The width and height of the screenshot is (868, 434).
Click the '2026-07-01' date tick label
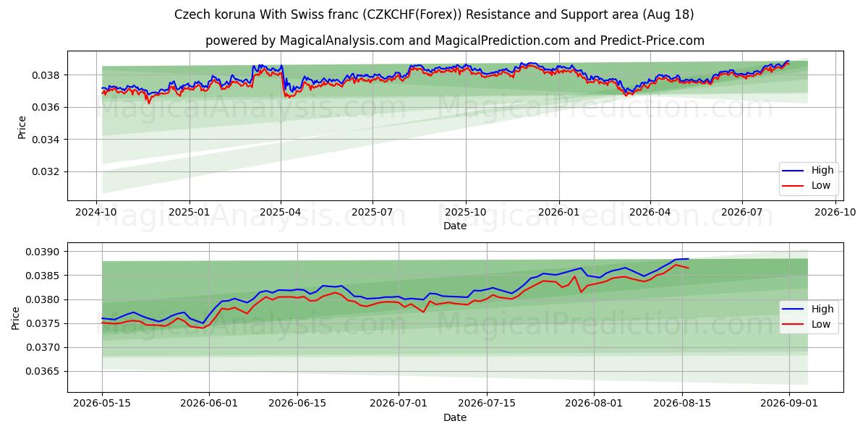pos(399,404)
